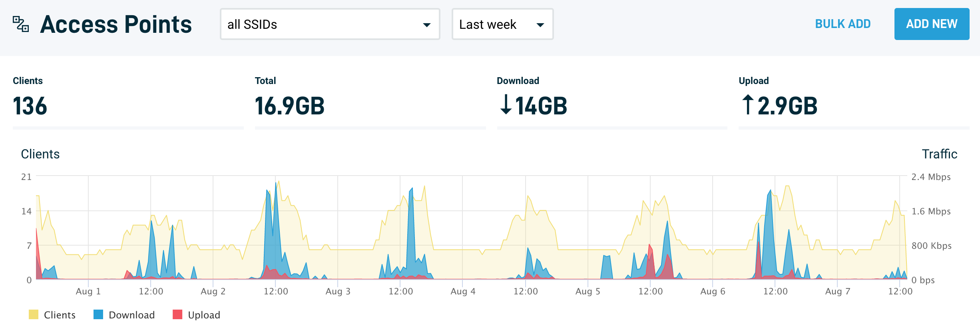Click the 1.6 Mbps axis label
Screen dimensions: 980x332
(x=931, y=211)
